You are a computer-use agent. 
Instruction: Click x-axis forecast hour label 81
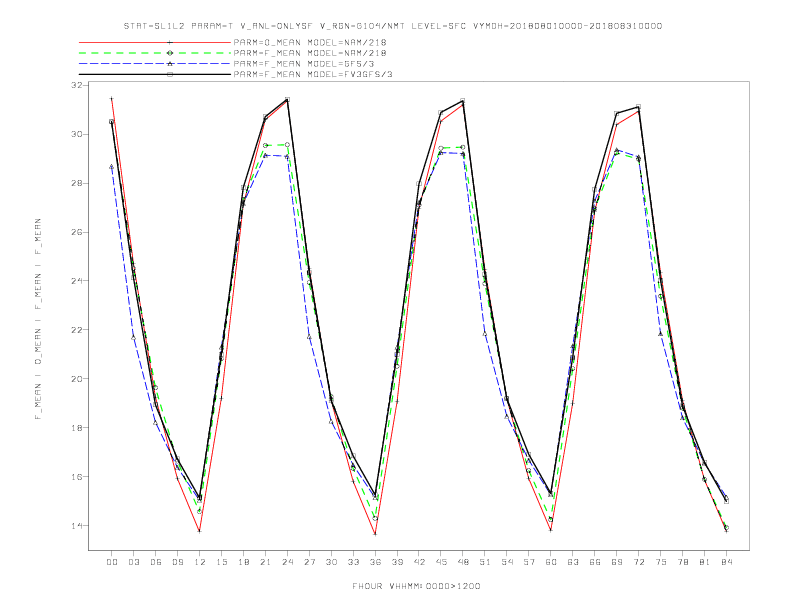point(704,562)
